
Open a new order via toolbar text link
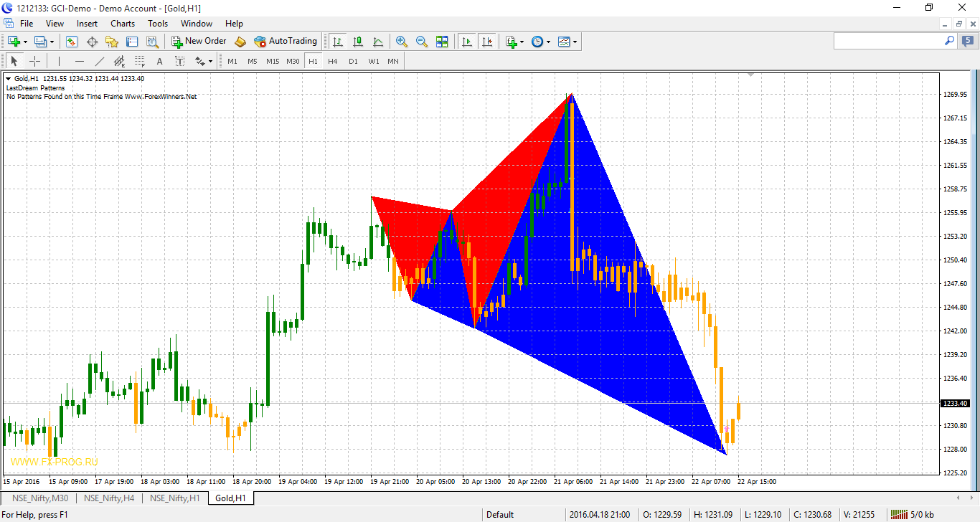(204, 41)
